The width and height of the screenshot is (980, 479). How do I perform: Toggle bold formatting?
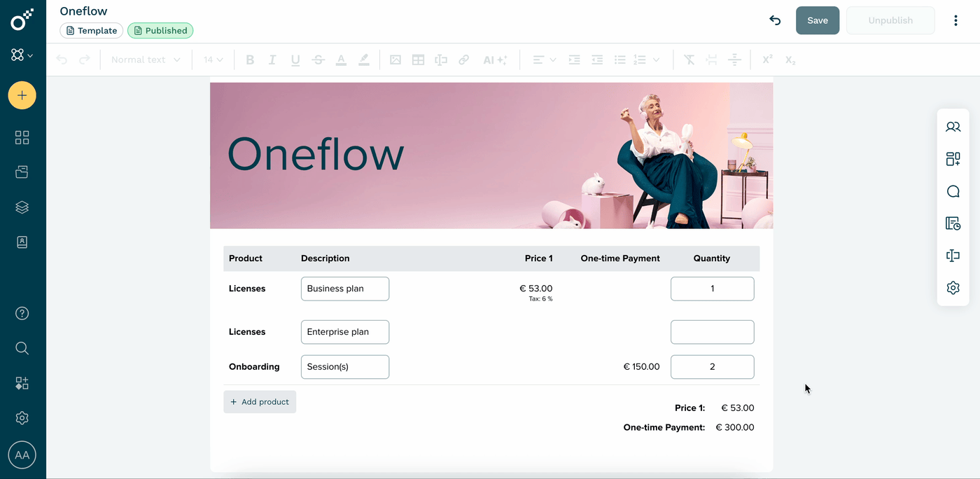click(250, 60)
